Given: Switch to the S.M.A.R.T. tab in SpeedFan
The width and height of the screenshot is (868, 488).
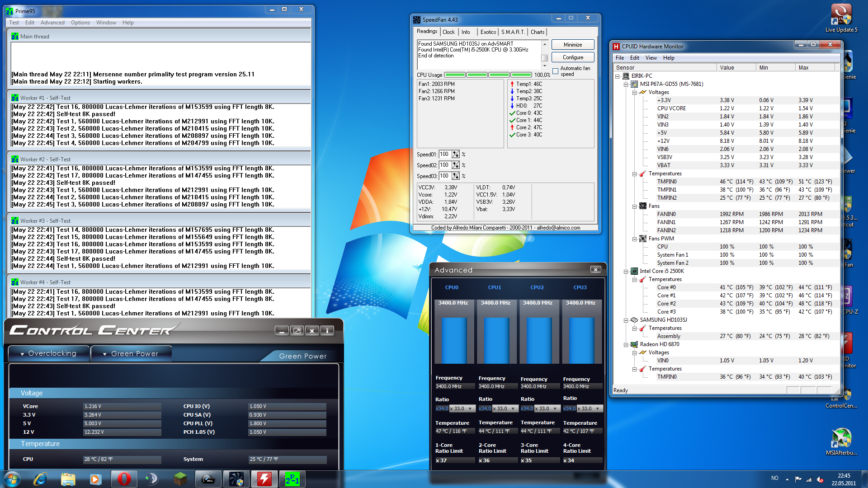Looking at the screenshot, I should click(x=513, y=32).
